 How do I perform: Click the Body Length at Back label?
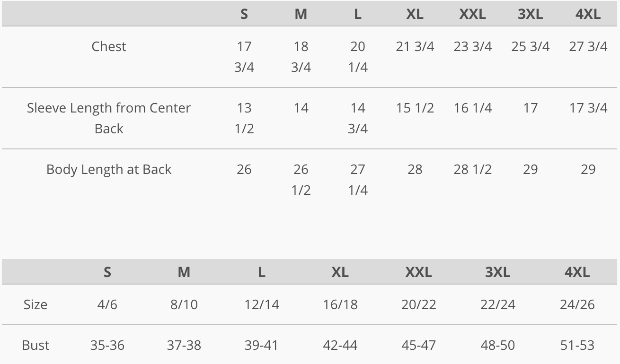coord(109,169)
